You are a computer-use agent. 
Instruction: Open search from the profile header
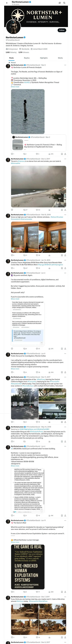coord(64,3)
